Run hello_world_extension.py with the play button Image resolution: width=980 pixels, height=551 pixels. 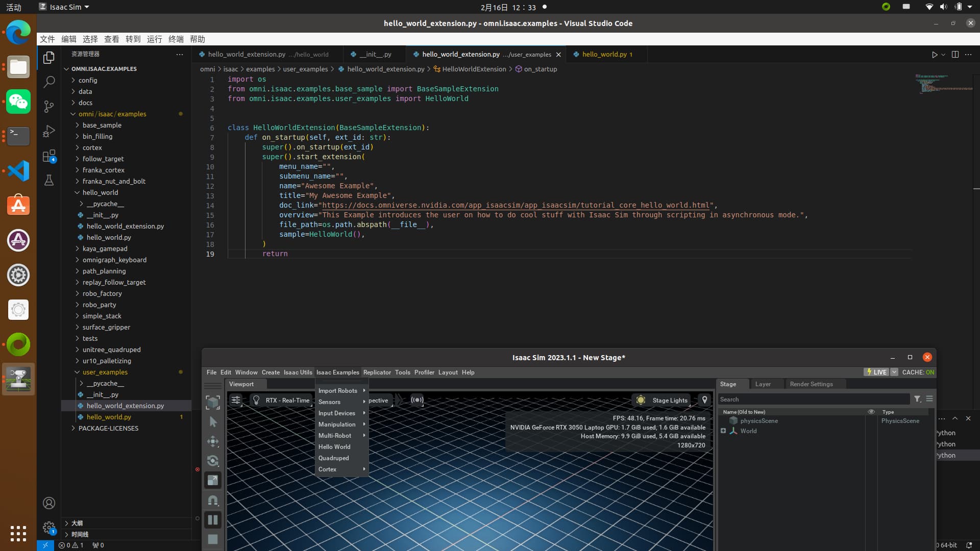936,54
